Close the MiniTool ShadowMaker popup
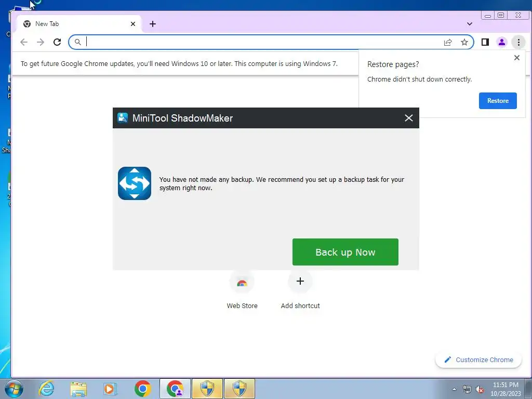The width and height of the screenshot is (532, 399). click(x=408, y=118)
